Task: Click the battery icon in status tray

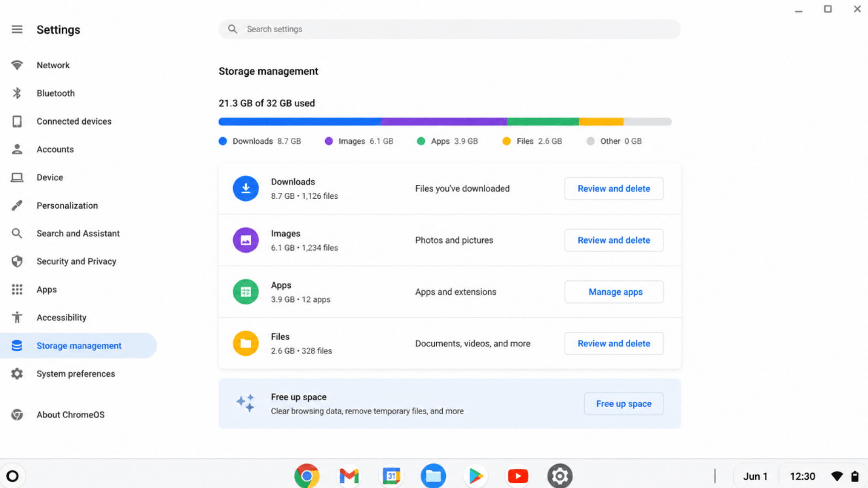Action: pos(855,476)
